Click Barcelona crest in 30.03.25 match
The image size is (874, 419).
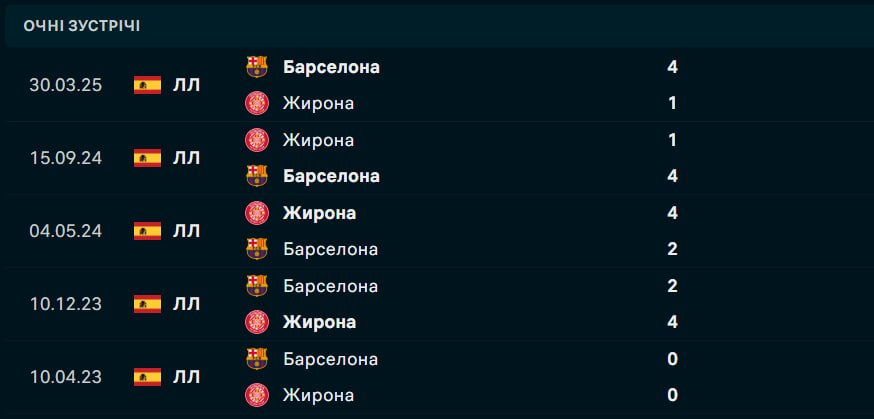point(257,67)
